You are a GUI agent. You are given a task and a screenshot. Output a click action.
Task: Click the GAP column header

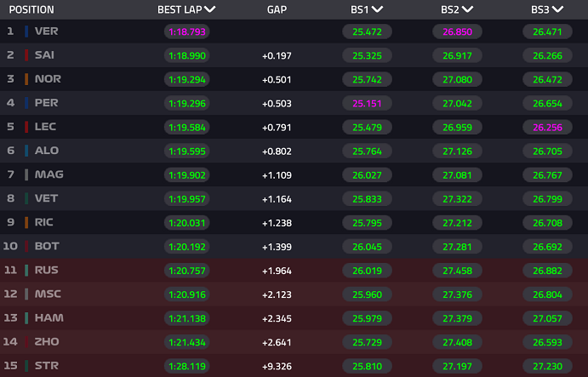coord(277,9)
